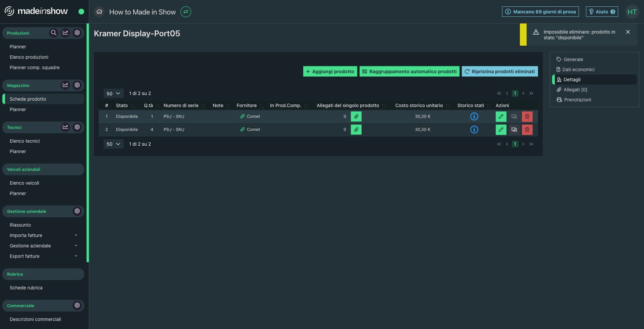This screenshot has width=644, height=329.
Task: Jump to first page in top pagination
Action: tap(499, 93)
